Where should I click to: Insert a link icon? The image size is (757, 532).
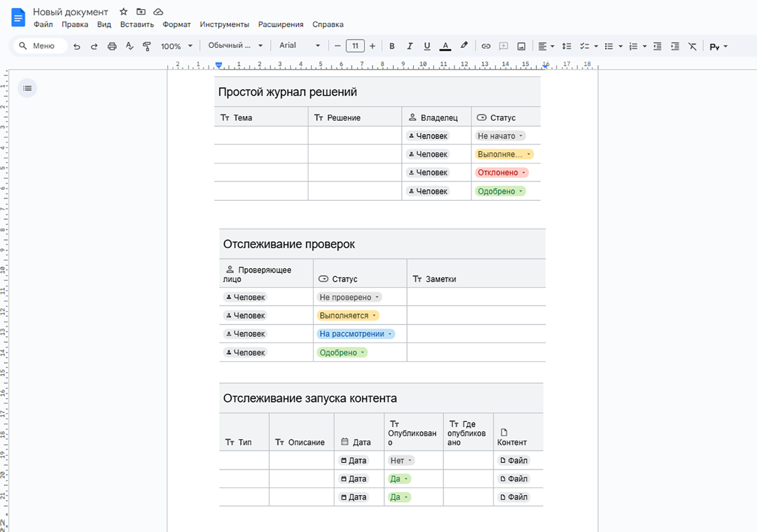486,46
